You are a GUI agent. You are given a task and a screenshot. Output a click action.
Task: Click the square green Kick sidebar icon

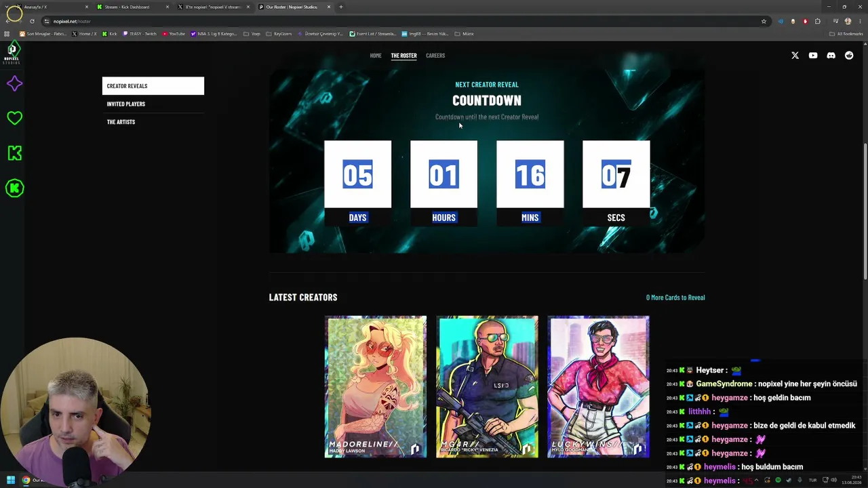[x=14, y=153]
